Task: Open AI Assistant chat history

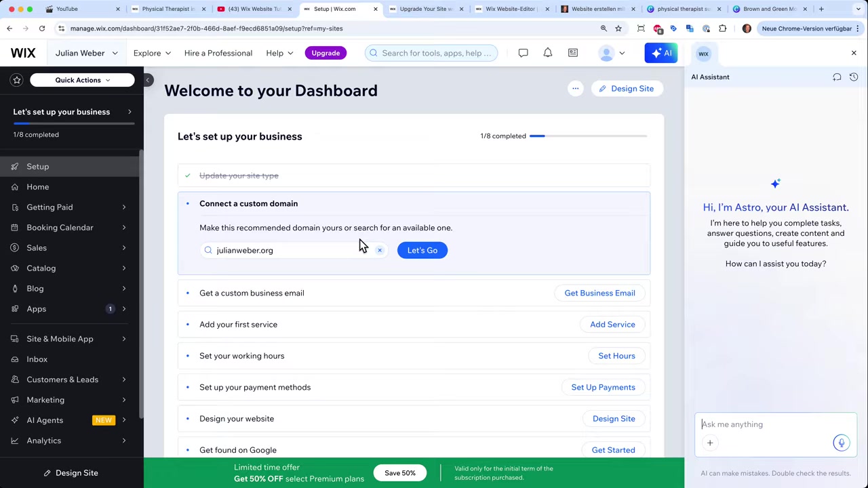Action: (x=854, y=77)
